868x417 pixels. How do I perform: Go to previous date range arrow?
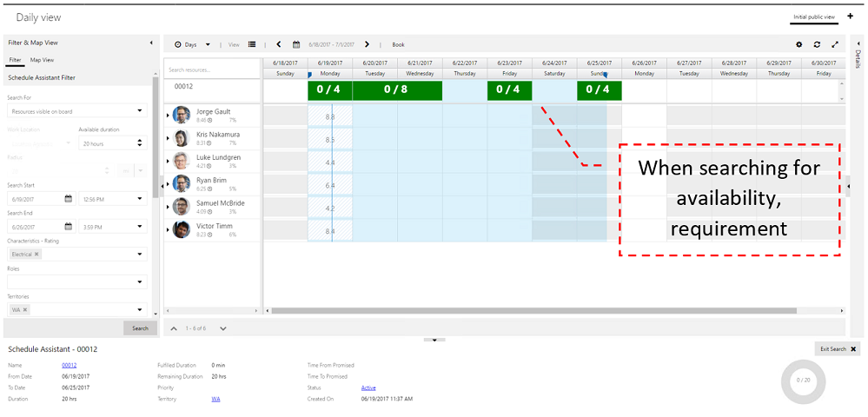278,44
